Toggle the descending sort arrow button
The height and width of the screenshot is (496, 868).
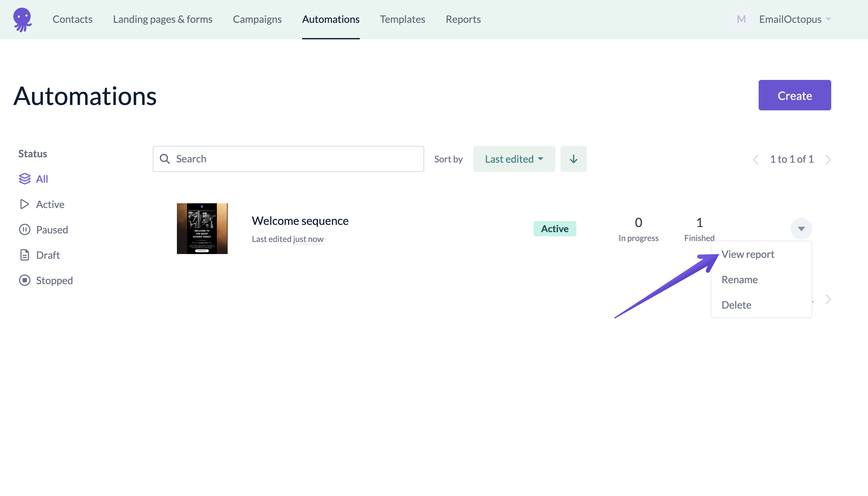click(x=573, y=159)
